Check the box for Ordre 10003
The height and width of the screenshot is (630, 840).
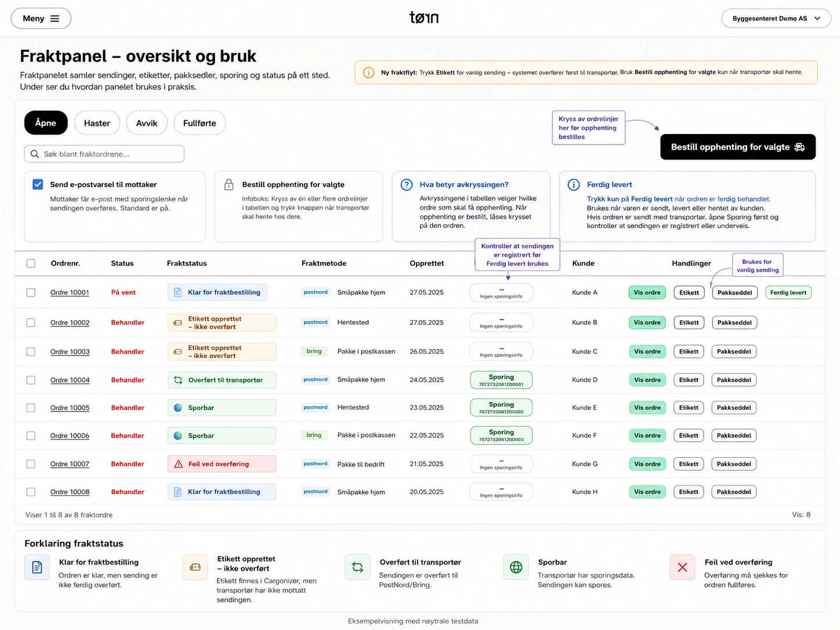click(x=31, y=352)
